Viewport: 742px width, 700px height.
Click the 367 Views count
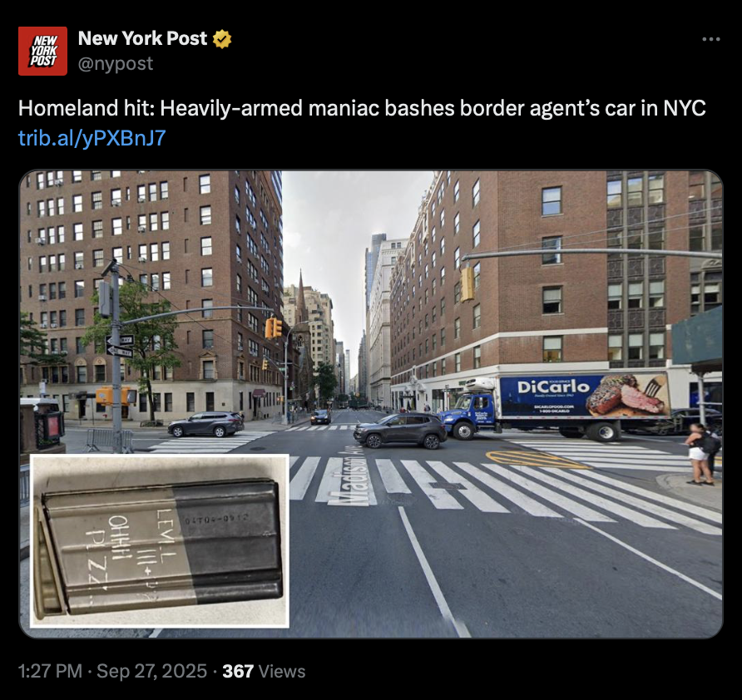(264, 671)
